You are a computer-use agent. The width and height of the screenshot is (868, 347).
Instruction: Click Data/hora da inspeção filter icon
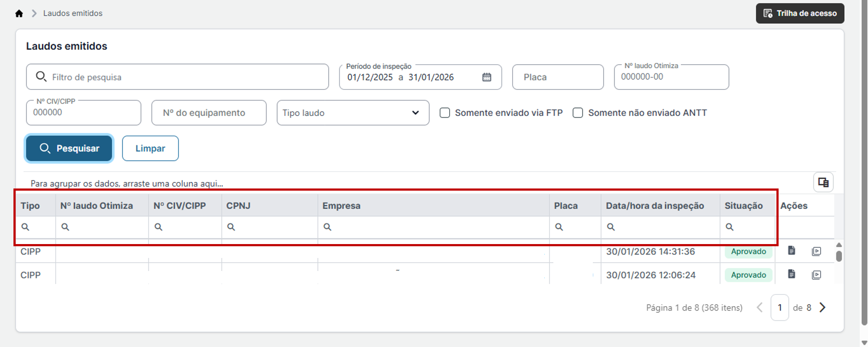[611, 227]
